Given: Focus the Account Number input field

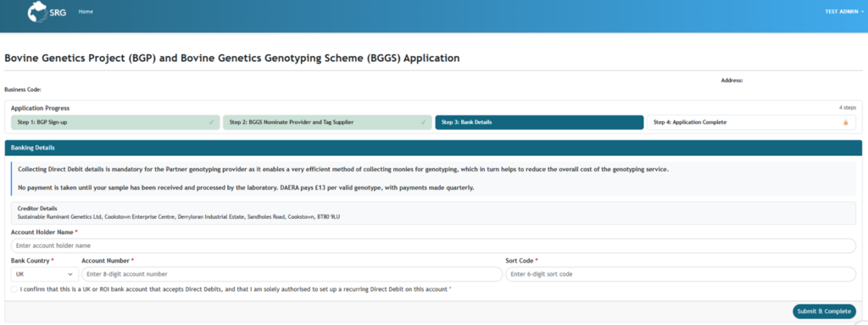Looking at the screenshot, I should pyautogui.click(x=292, y=274).
